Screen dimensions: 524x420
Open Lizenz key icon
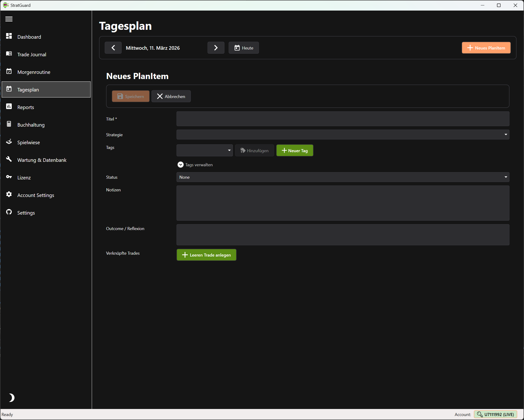point(9,177)
